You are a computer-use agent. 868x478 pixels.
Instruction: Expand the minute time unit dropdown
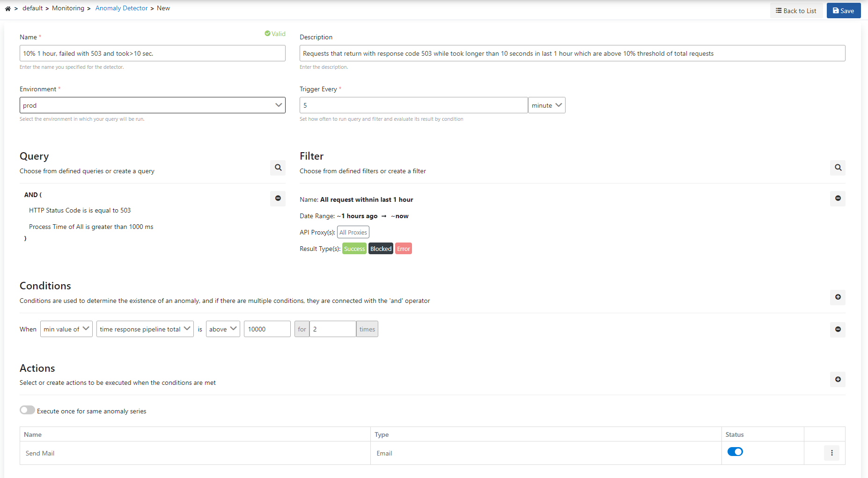coord(546,105)
